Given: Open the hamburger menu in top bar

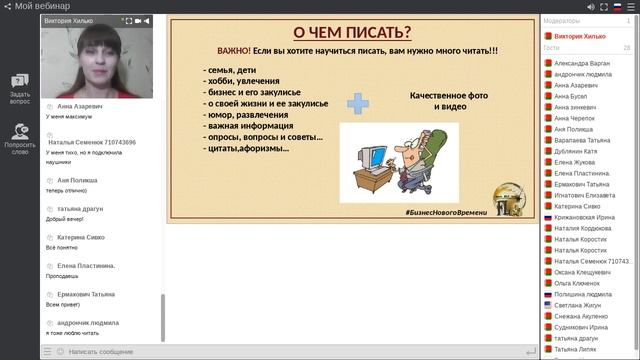Looking at the screenshot, I should point(631,7).
